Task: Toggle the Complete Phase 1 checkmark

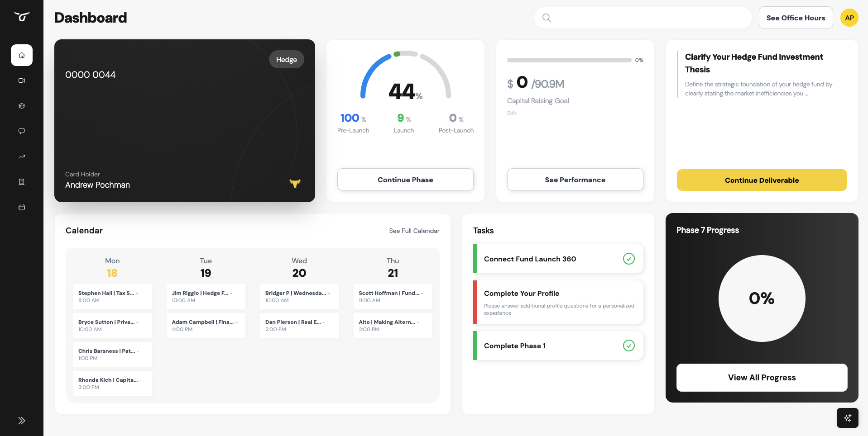Action: point(628,346)
